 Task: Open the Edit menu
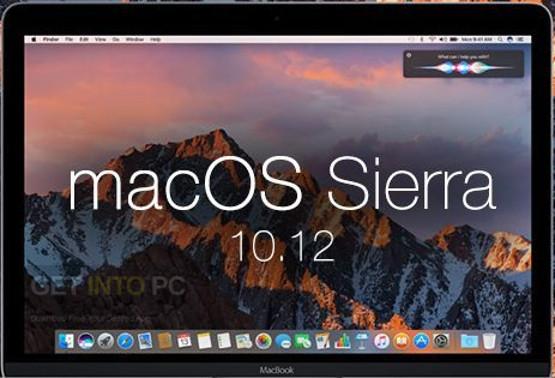[x=84, y=40]
